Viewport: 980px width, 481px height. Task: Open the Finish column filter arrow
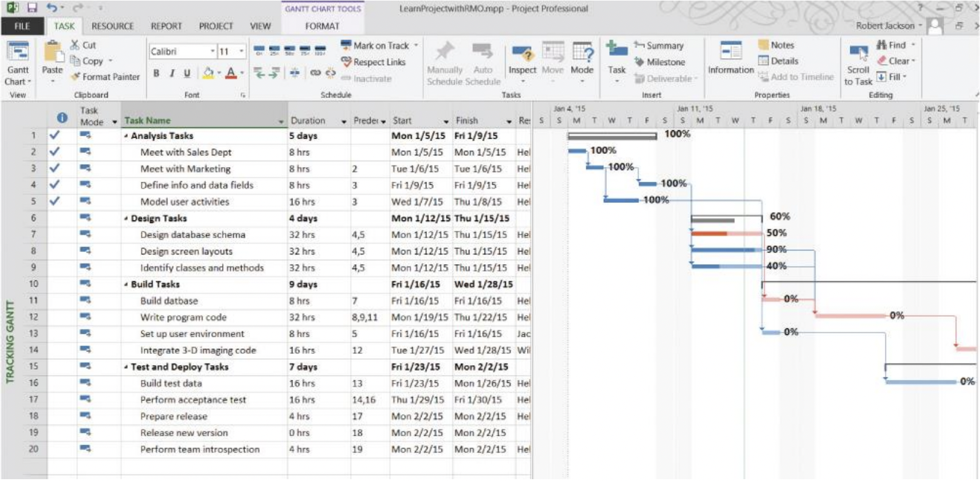point(509,121)
